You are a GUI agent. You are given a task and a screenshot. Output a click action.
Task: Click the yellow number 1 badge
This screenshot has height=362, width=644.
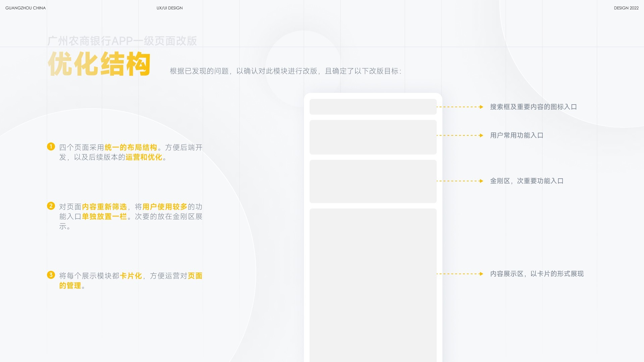click(x=51, y=146)
